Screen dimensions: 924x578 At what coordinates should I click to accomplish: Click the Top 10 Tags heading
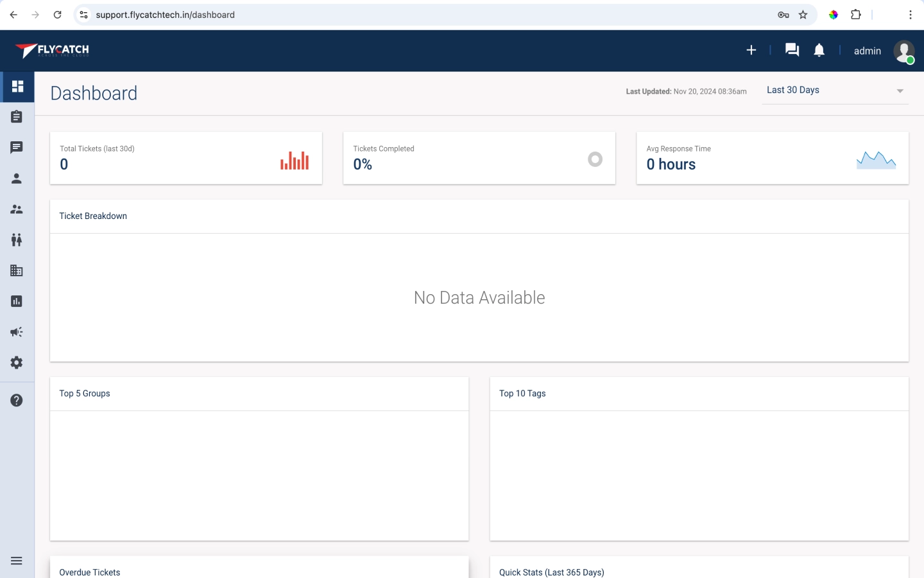pyautogui.click(x=522, y=393)
